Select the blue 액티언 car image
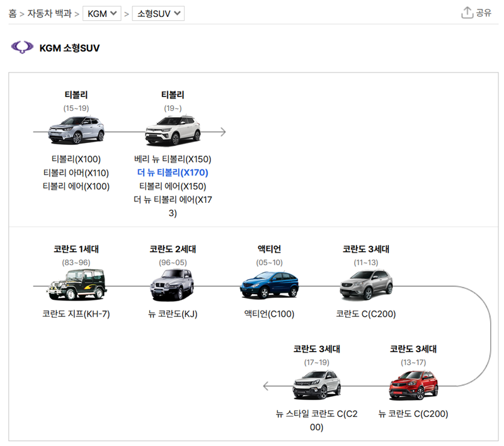504x446 pixels. 270,285
